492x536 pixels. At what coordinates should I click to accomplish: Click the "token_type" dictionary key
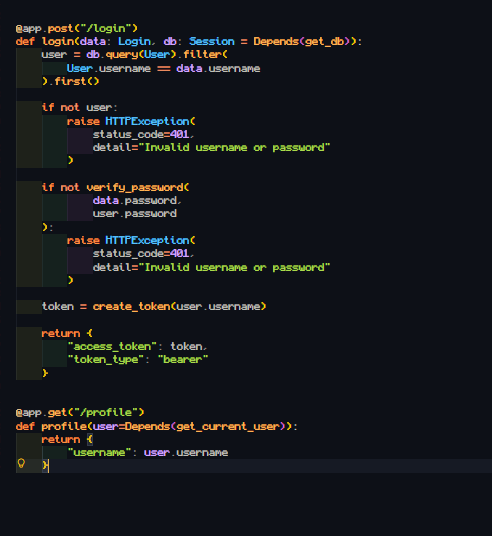tap(106, 360)
